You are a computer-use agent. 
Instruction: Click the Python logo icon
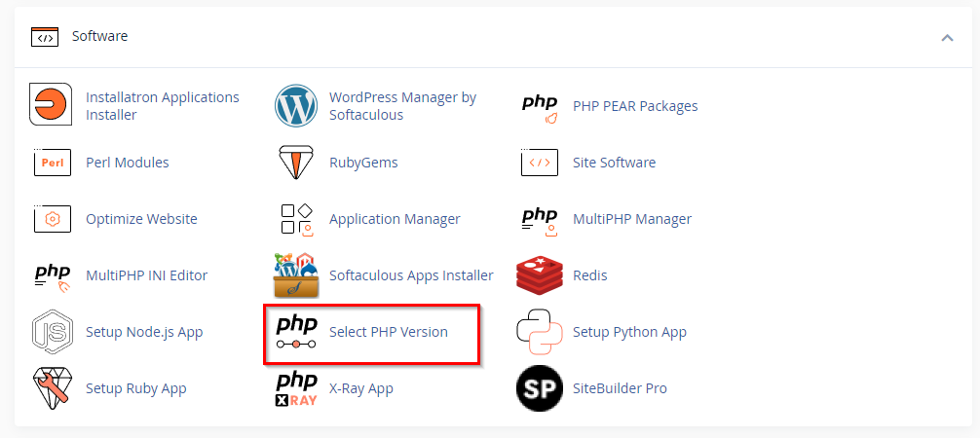point(540,332)
